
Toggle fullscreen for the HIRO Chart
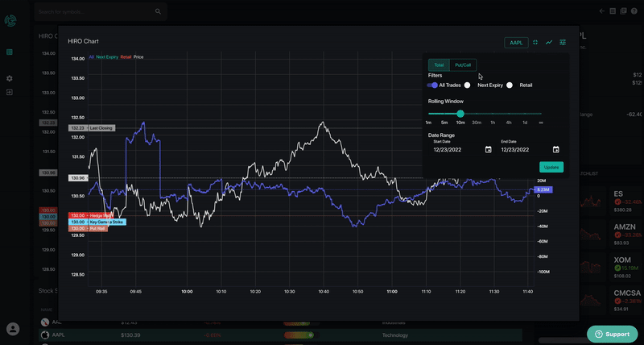(x=535, y=43)
